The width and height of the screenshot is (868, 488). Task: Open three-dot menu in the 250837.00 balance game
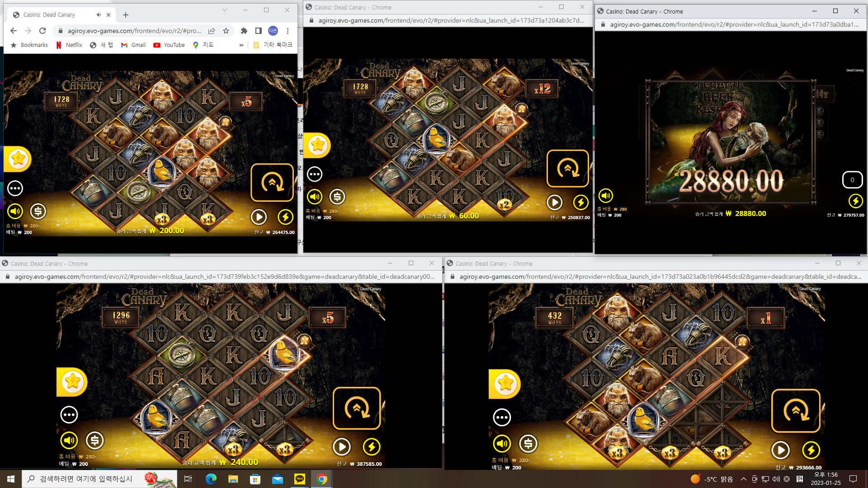(x=315, y=174)
